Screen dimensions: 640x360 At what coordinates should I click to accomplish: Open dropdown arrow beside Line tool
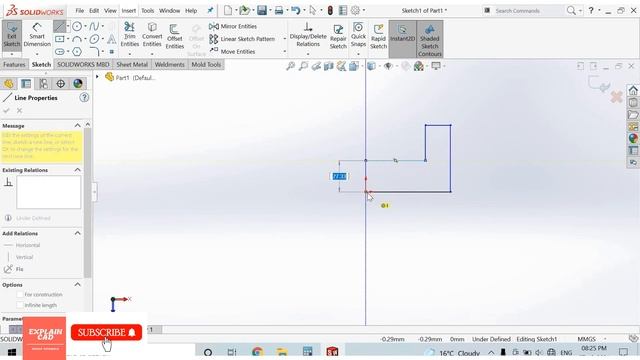click(68, 27)
